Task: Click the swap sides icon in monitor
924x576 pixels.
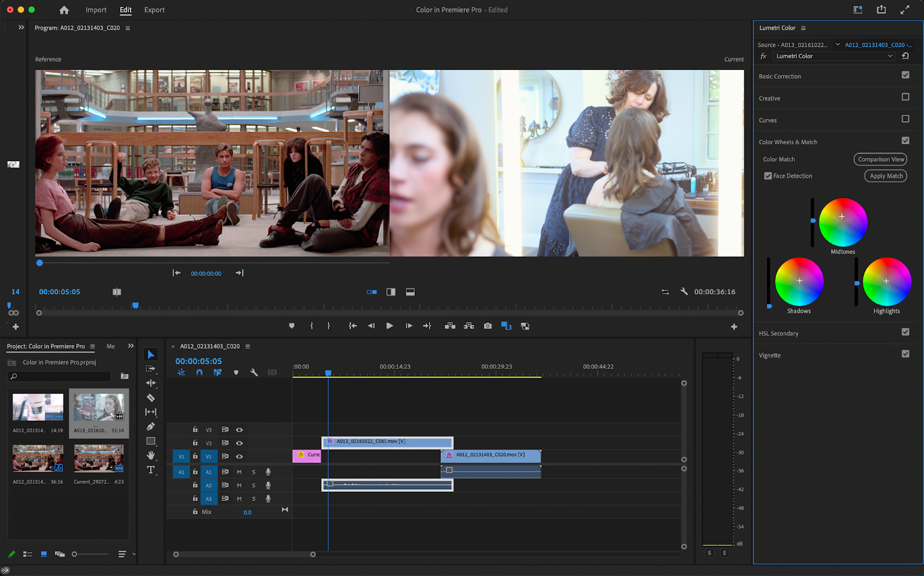Action: tap(665, 292)
